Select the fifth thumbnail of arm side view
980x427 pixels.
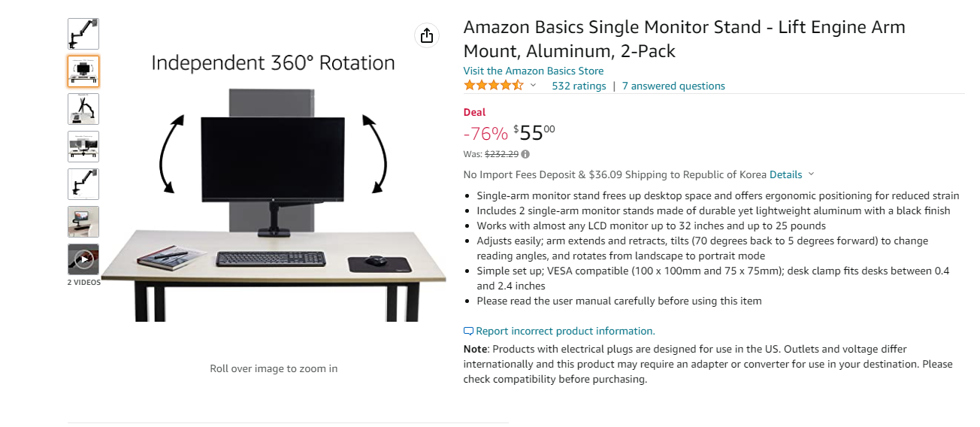83,184
